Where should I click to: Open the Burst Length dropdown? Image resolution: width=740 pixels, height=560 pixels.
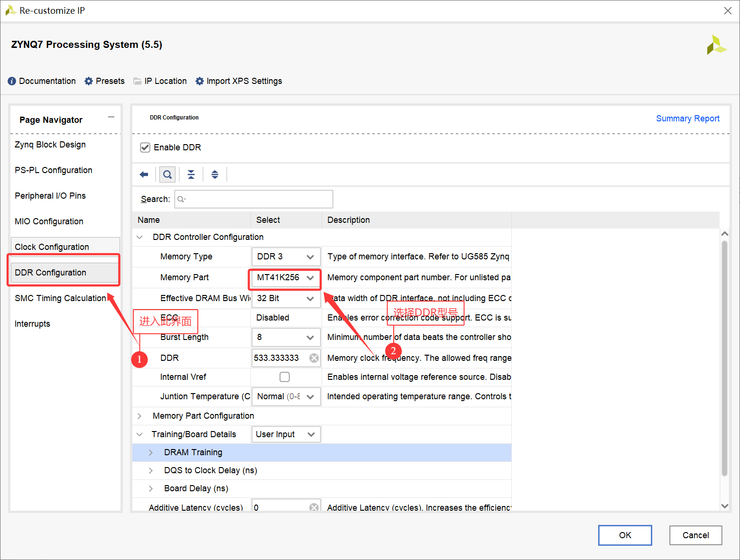(286, 337)
